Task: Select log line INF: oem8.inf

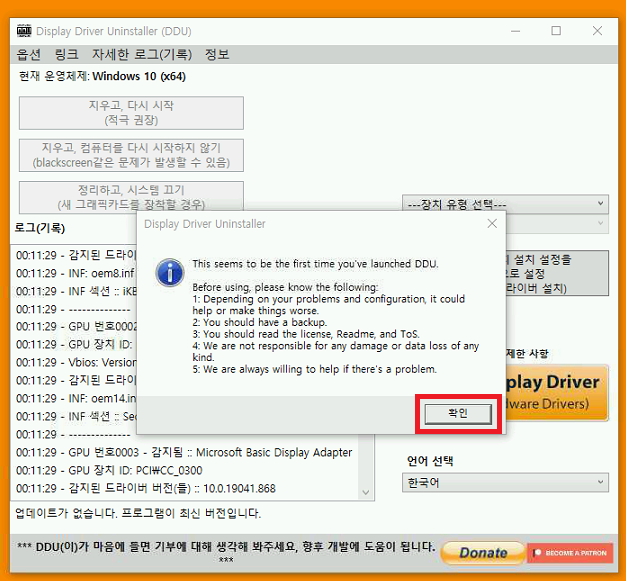Action: coord(76,273)
